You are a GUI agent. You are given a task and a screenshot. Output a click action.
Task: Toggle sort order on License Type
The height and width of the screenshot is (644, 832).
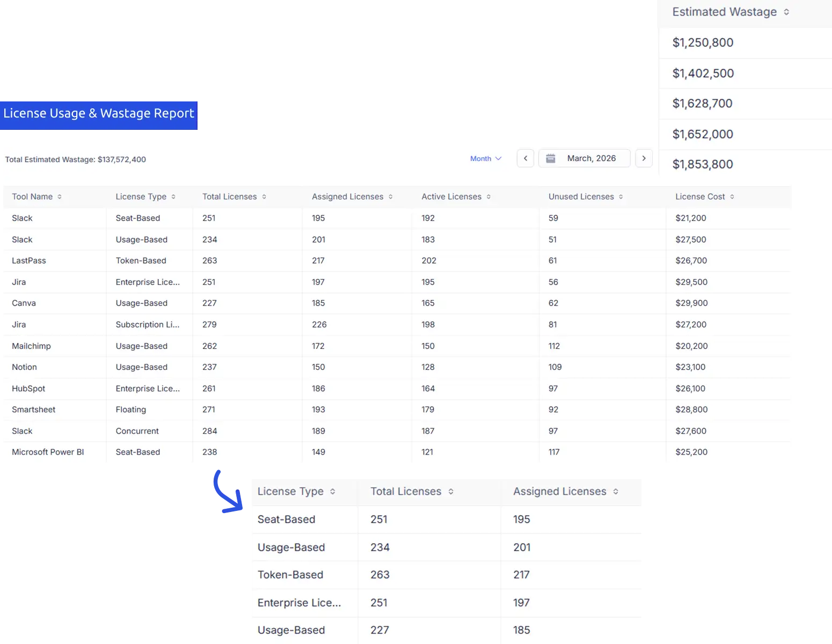[173, 196]
